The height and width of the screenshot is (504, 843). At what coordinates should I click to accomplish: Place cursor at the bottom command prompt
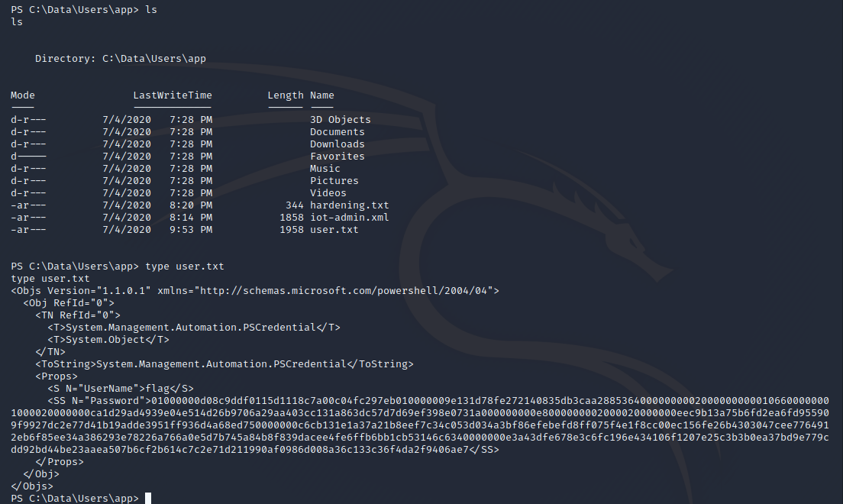pos(148,498)
